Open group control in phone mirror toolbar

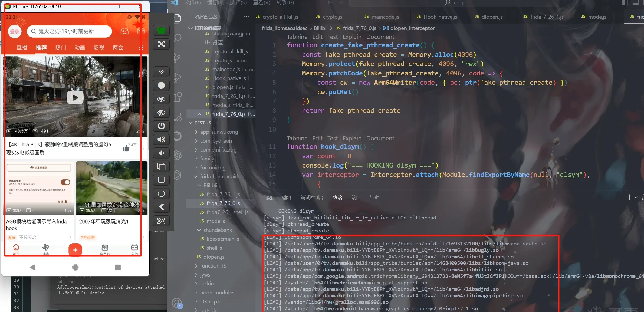click(161, 30)
